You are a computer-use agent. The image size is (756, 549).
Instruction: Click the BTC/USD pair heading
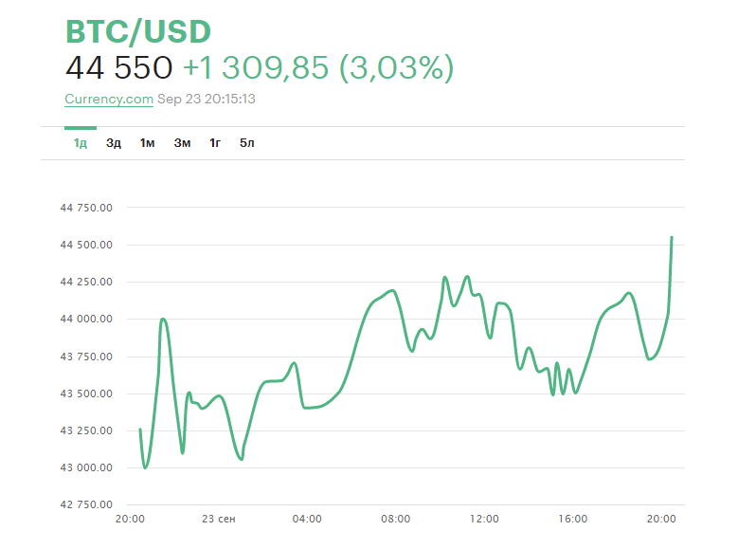(x=138, y=31)
